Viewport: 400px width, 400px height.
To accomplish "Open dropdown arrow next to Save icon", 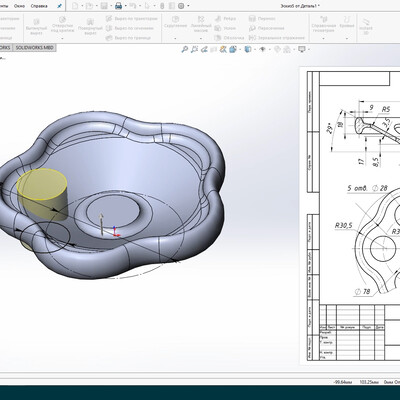I will 111,6.
